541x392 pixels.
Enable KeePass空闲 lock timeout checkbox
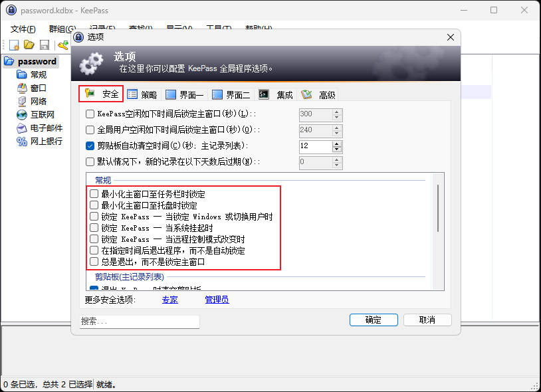pyautogui.click(x=90, y=114)
